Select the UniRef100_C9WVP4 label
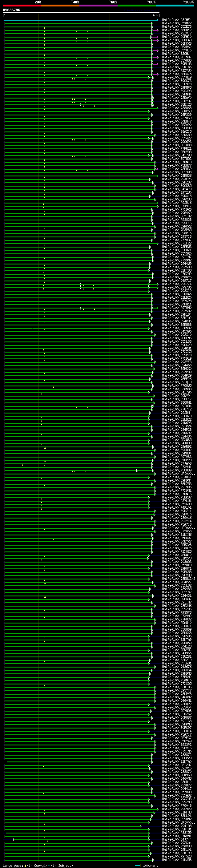The width and height of the screenshot is (197, 868). coord(177,396)
